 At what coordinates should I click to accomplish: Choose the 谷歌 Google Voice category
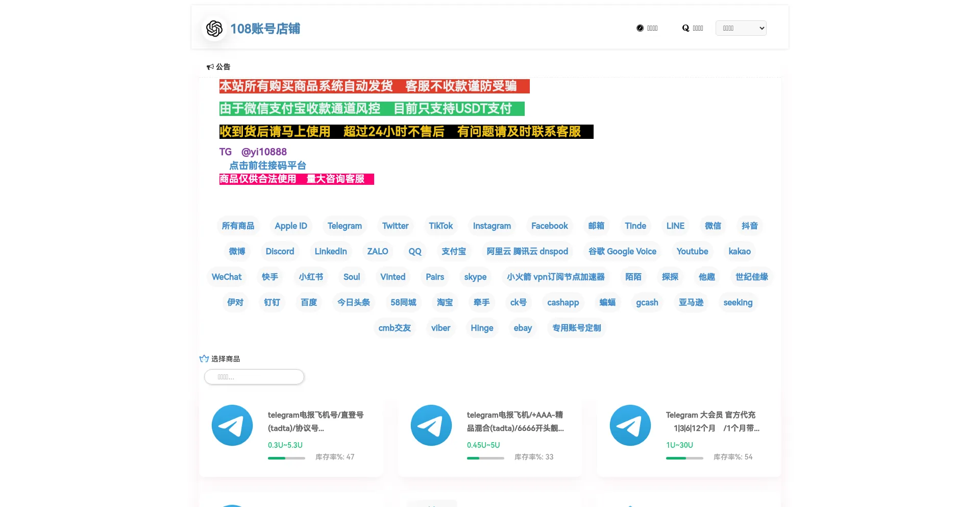(x=622, y=251)
